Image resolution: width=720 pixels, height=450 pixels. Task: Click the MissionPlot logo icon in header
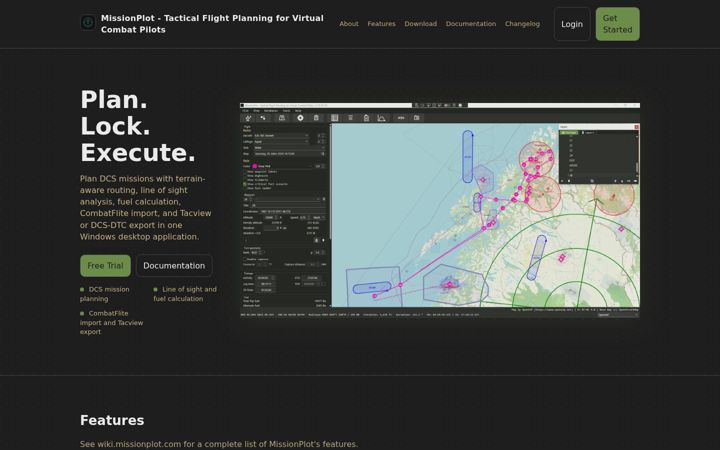pyautogui.click(x=88, y=22)
